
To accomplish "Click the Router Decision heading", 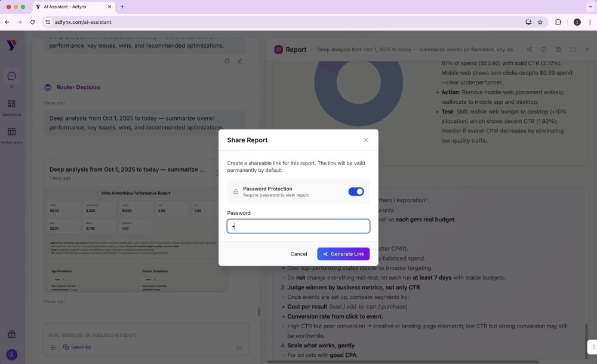I will pos(78,87).
